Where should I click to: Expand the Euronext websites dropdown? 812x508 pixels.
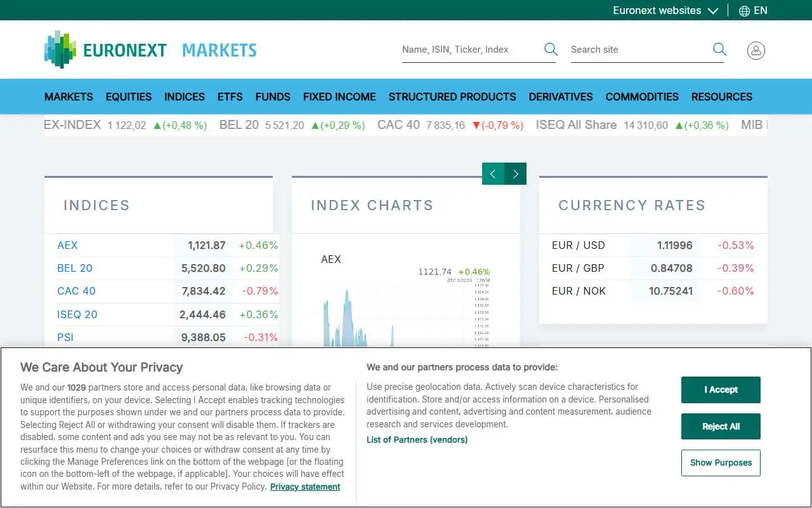point(665,10)
